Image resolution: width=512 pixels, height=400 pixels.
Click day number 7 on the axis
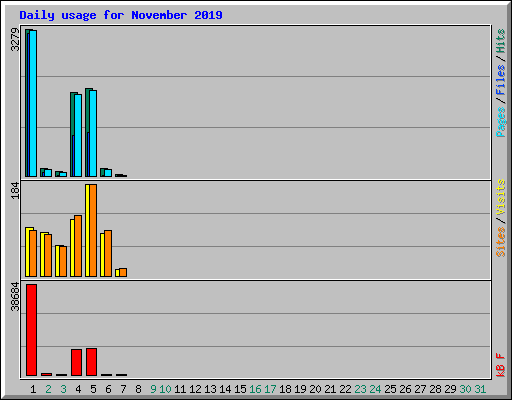tap(123, 389)
